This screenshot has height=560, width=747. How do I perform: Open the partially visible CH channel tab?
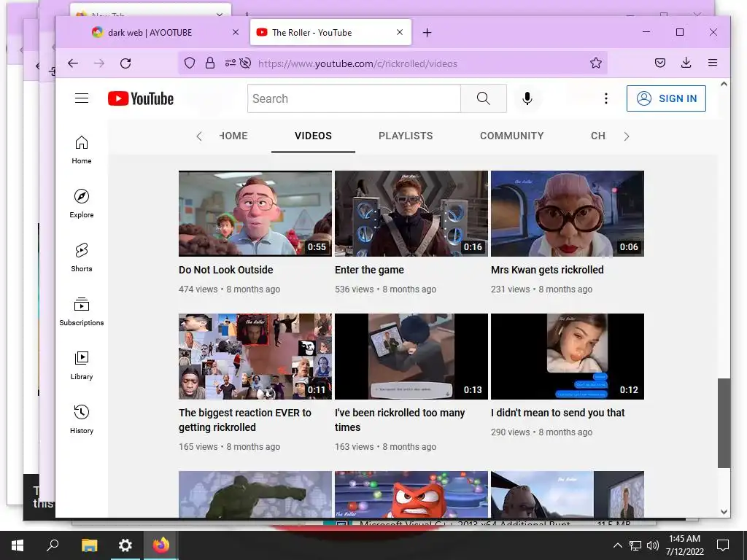coord(598,136)
